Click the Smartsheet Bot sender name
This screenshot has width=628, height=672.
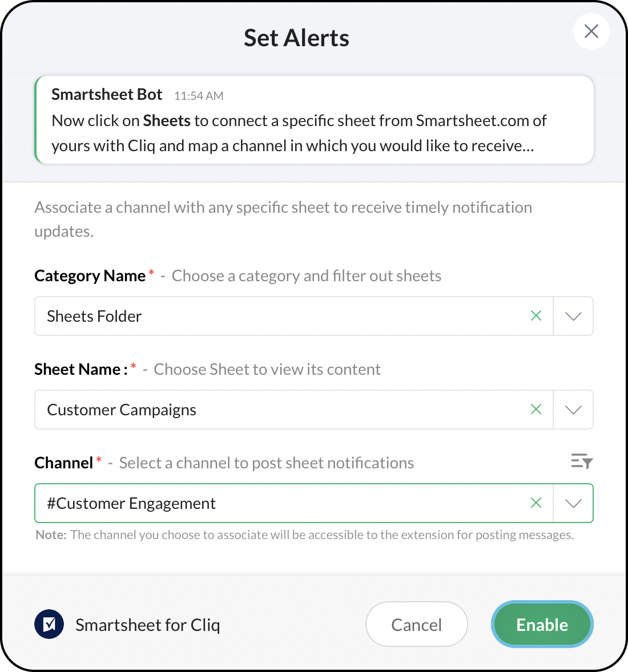(107, 95)
